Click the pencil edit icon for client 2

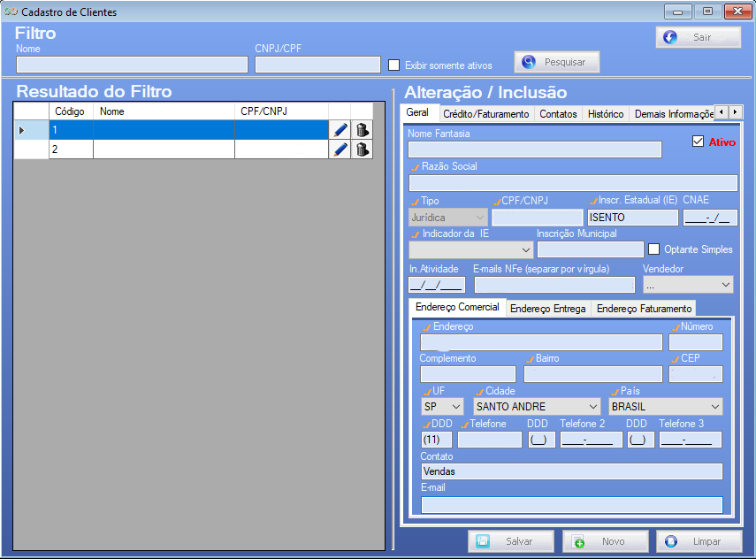click(340, 149)
